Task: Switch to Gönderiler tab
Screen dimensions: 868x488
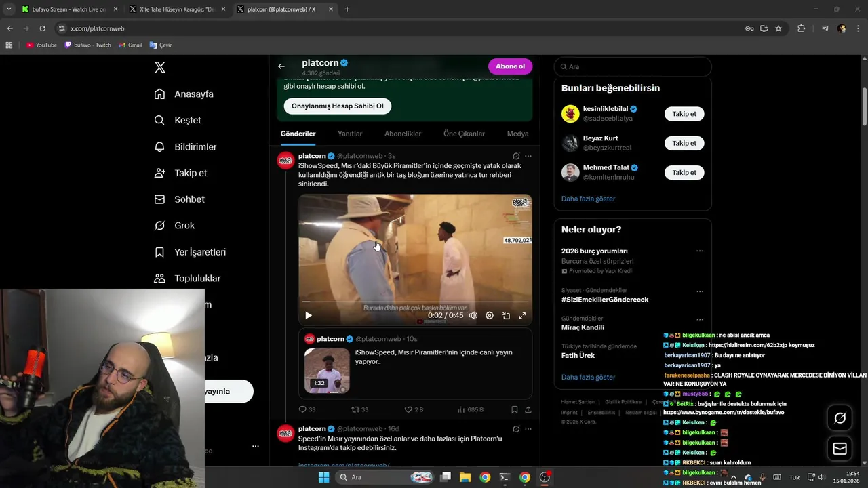Action: [x=298, y=134]
